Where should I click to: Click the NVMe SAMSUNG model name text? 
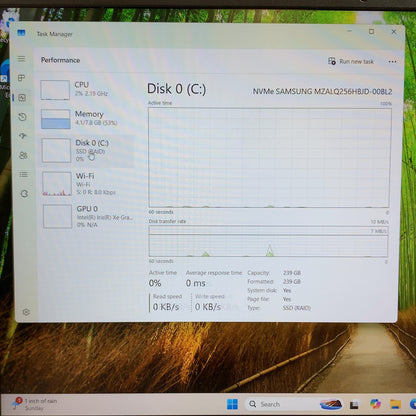[322, 91]
